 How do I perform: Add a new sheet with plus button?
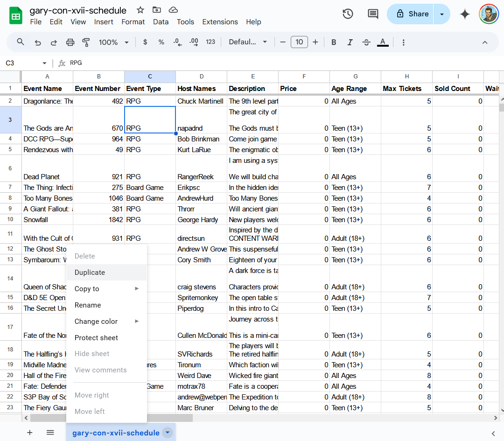tap(30, 433)
